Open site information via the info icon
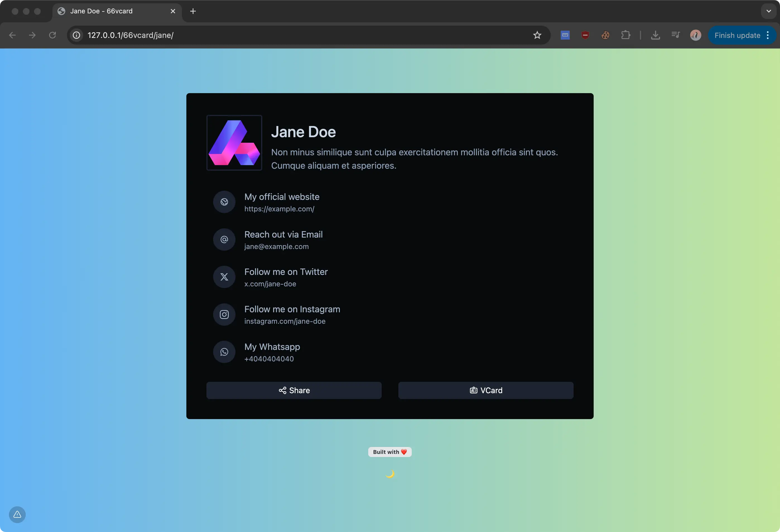 [76, 35]
